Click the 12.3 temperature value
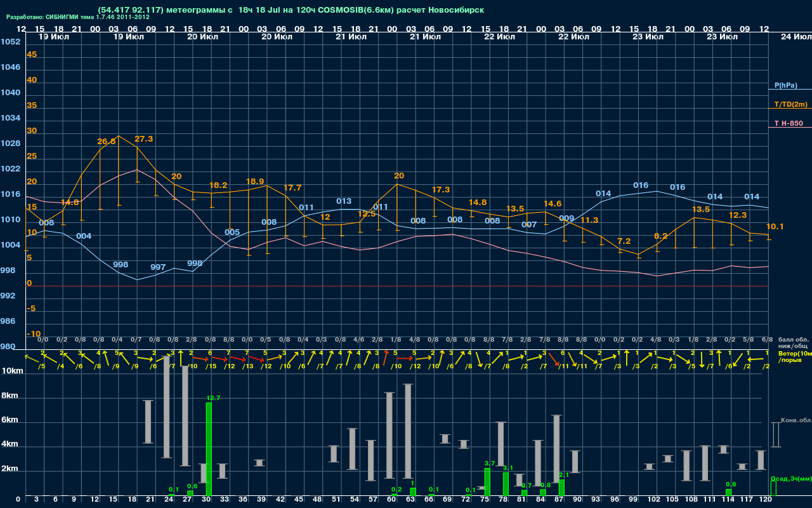 pos(738,215)
